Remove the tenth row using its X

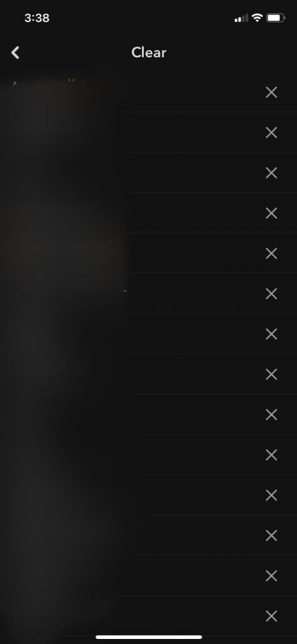click(271, 455)
